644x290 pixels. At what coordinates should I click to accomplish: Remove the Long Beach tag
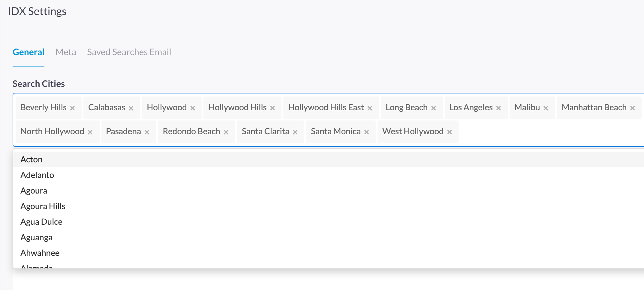(433, 108)
